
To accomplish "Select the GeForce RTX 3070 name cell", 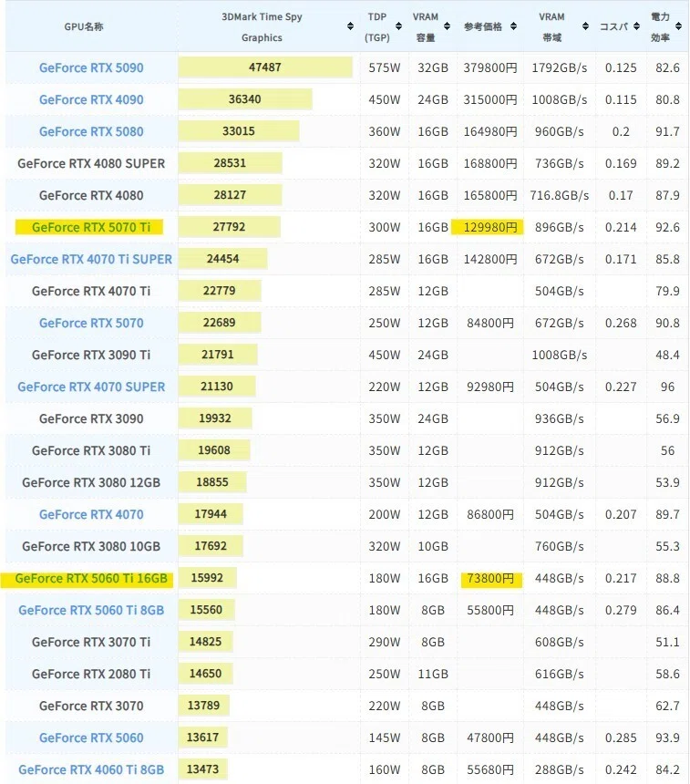I will click(91, 706).
